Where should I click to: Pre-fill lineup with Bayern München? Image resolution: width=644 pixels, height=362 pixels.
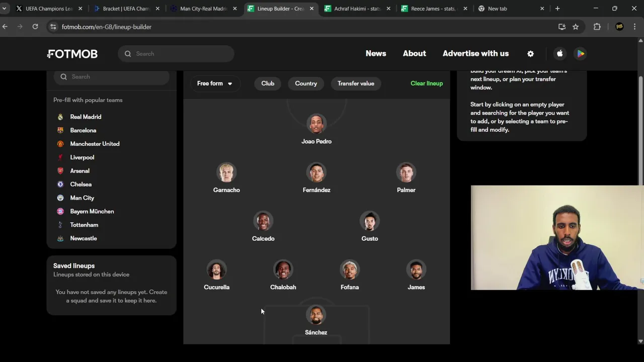(x=92, y=212)
